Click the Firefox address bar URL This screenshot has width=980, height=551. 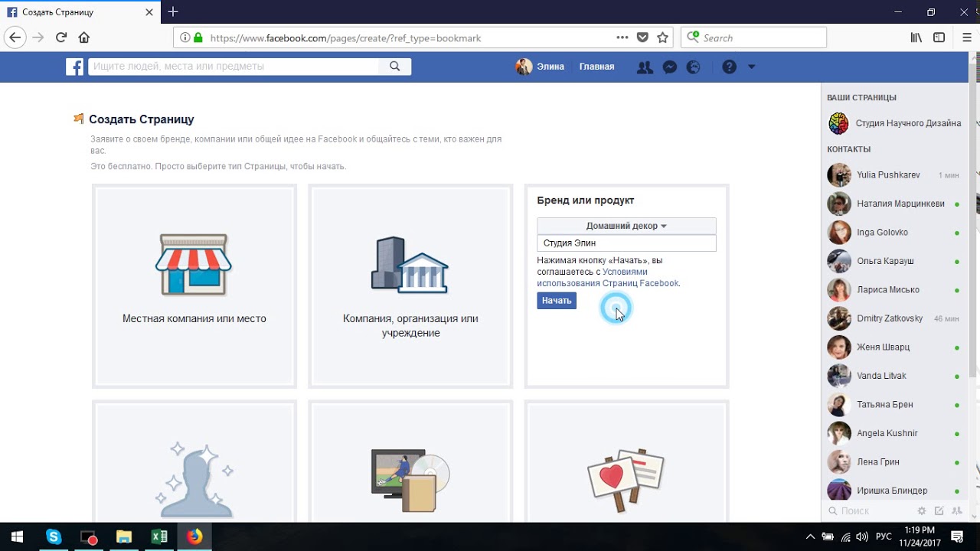click(x=345, y=38)
